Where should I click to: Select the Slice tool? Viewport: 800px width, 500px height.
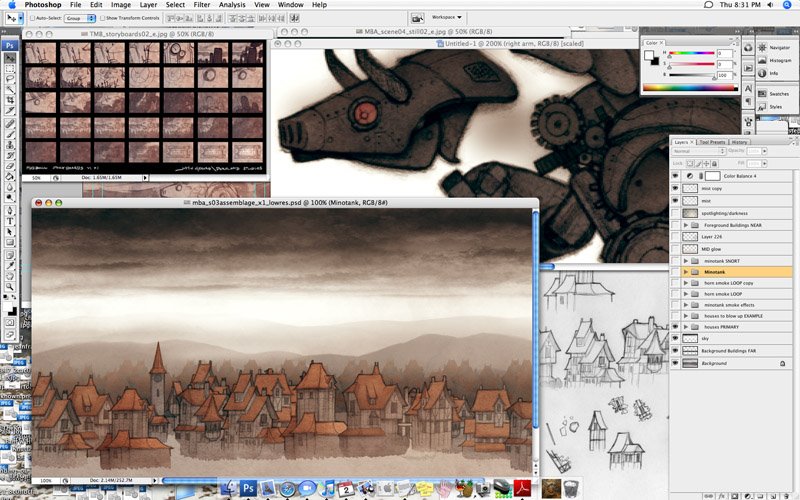10,111
